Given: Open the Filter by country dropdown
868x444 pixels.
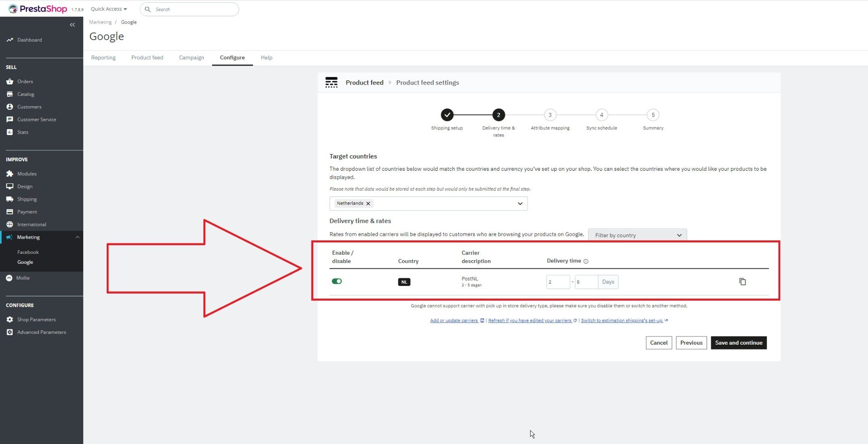Looking at the screenshot, I should [x=637, y=235].
